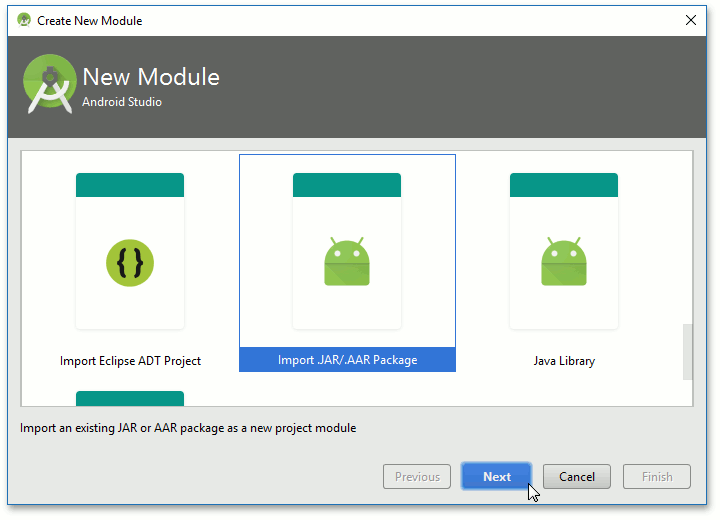Select the 'Import Eclipse ADT Project' label
The image size is (720, 520).
tap(130, 361)
